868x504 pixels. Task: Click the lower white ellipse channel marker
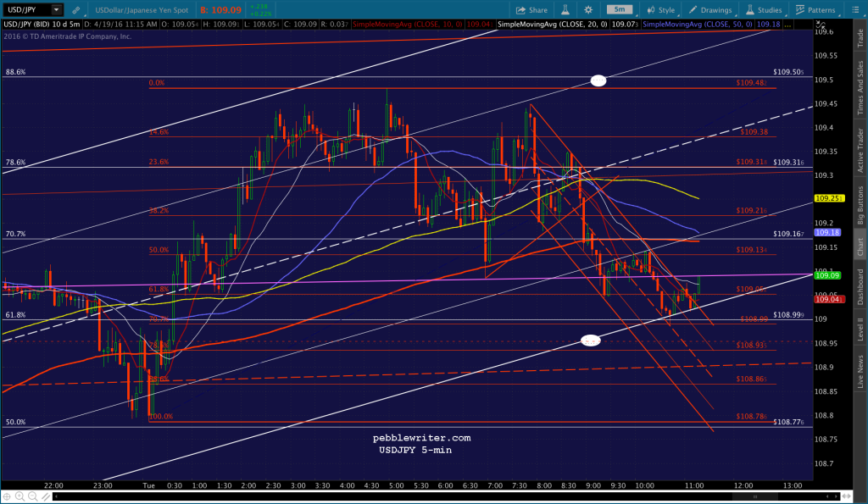(590, 341)
